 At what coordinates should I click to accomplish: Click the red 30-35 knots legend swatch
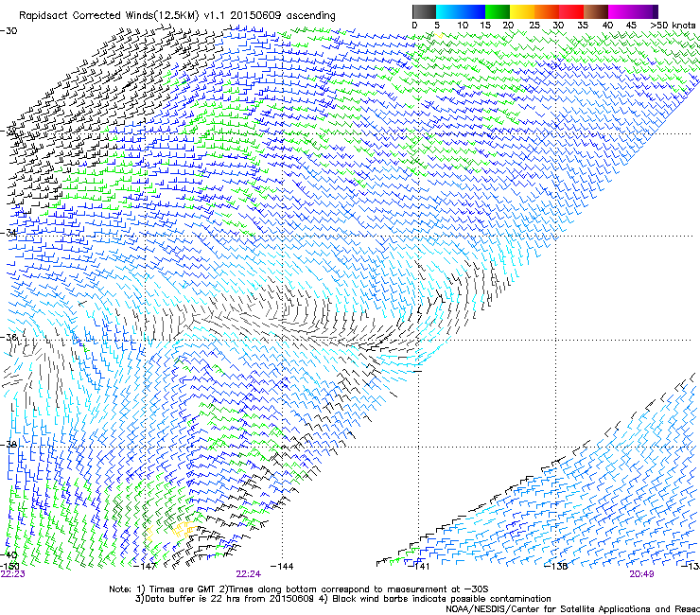(x=571, y=11)
